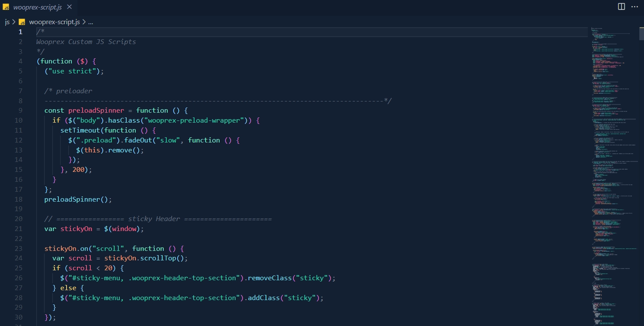Place cursor on preloadSpinner declaration in line 9
644x326 pixels.
click(96, 111)
